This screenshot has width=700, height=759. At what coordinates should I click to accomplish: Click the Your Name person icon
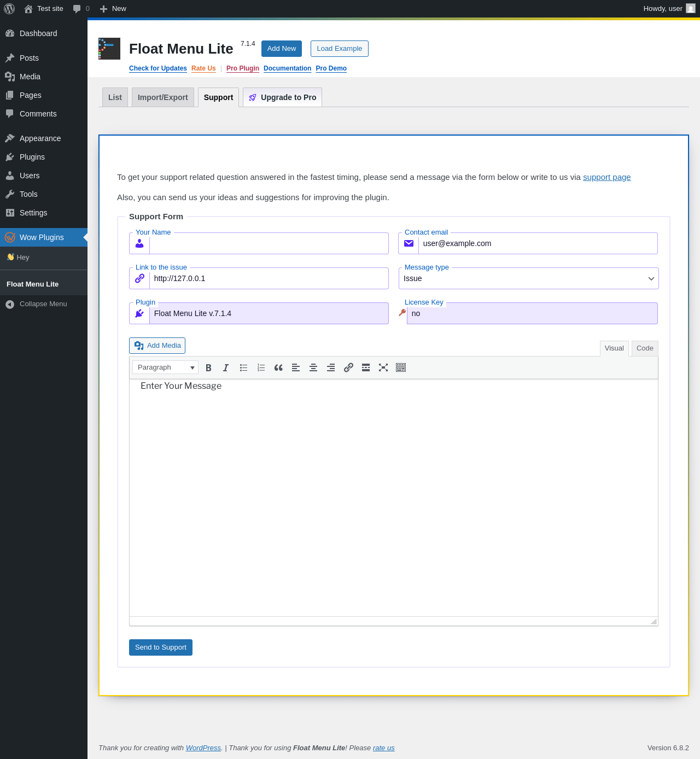click(x=139, y=243)
